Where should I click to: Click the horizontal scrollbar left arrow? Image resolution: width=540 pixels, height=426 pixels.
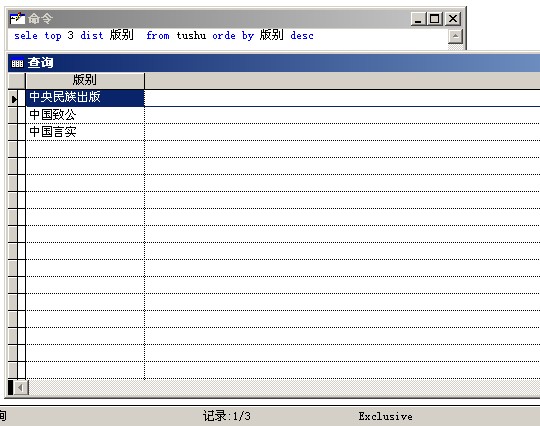pyautogui.click(x=21, y=388)
